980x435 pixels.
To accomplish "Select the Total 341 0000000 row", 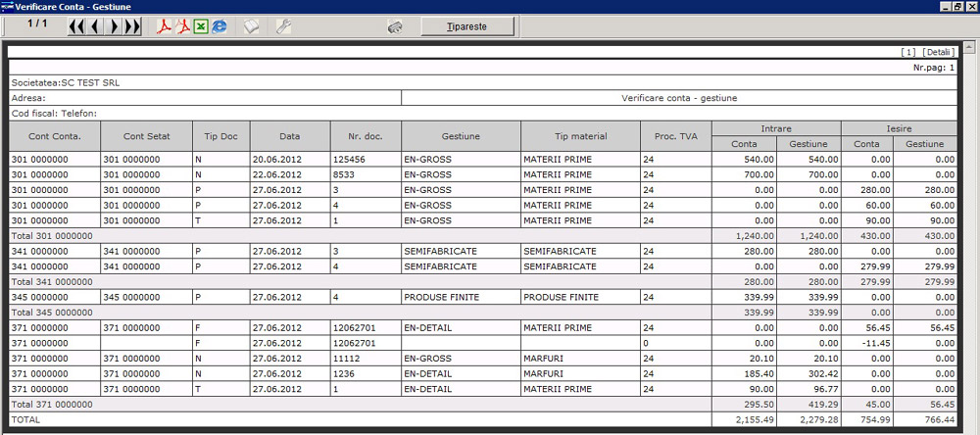I will point(482,282).
